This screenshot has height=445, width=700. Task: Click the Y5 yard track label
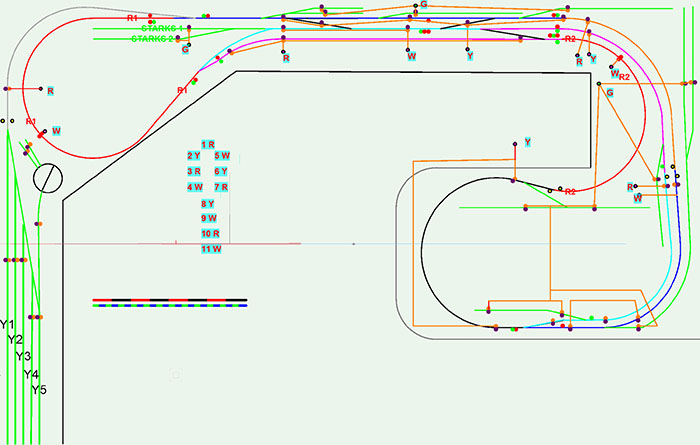[x=39, y=390]
